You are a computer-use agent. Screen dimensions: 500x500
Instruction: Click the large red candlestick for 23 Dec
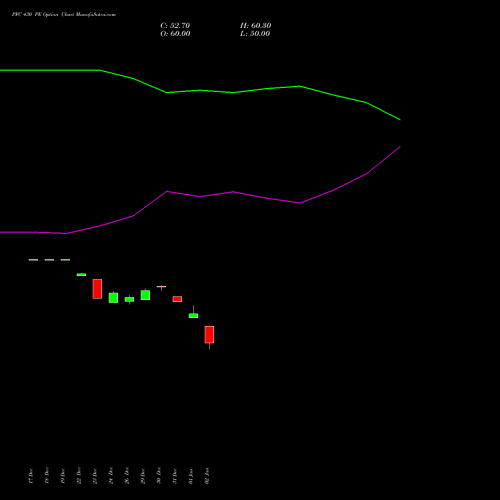(97, 289)
